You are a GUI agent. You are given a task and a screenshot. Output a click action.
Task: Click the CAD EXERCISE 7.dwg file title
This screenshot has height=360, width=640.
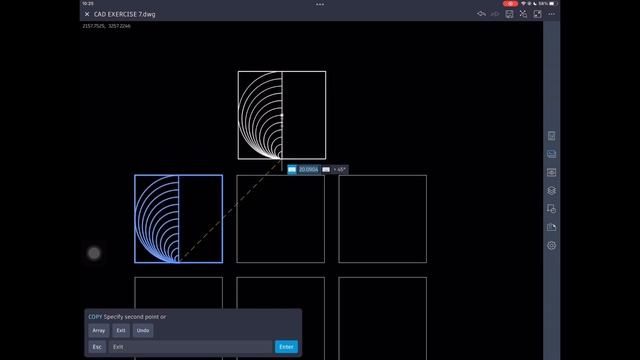tap(124, 14)
